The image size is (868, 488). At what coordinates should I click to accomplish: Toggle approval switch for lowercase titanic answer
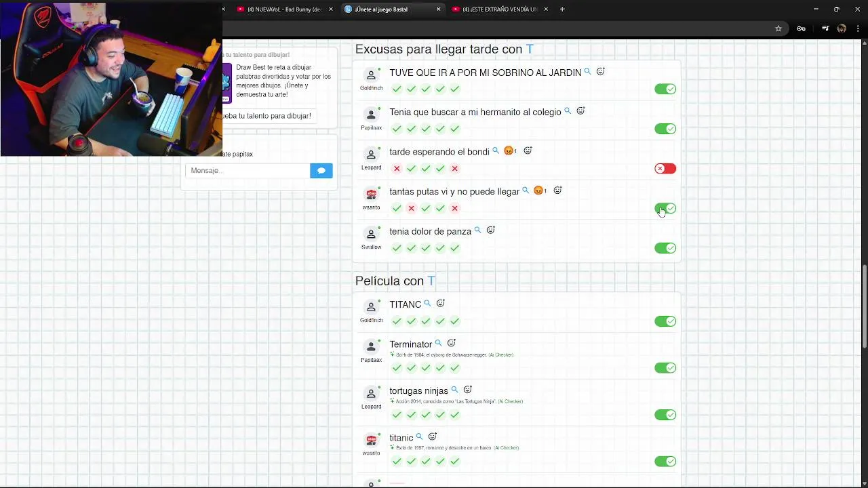tap(665, 462)
